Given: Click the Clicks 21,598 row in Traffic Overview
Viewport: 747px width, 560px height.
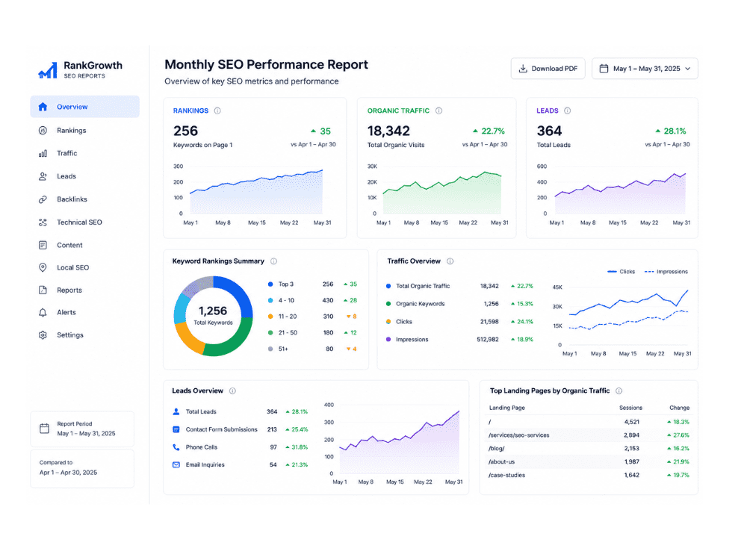Looking at the screenshot, I should [459, 322].
